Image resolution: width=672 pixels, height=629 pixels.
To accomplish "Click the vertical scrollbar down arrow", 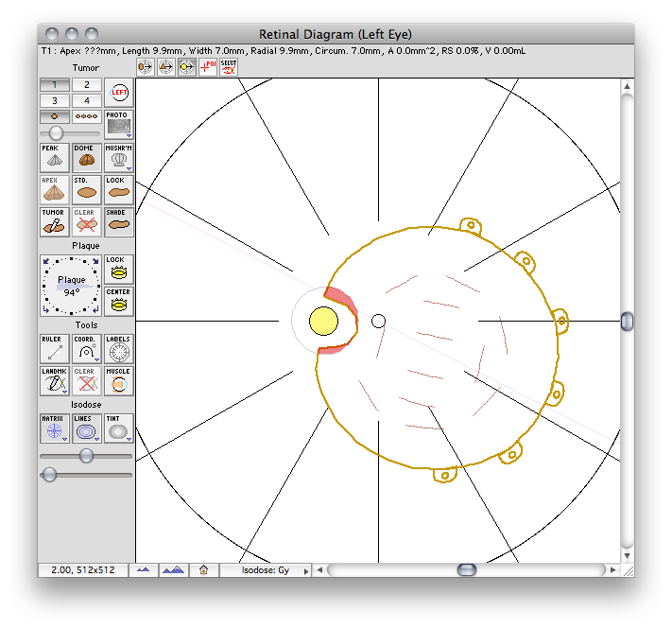I will [x=627, y=555].
